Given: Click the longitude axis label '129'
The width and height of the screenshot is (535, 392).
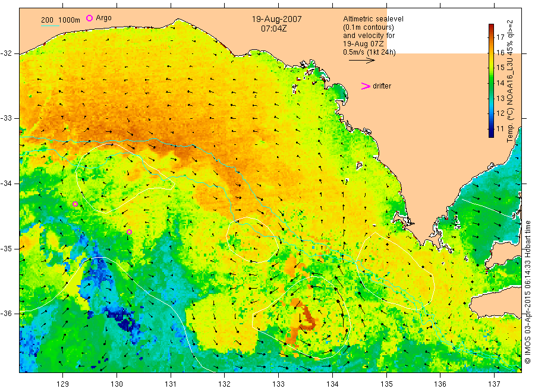Looking at the screenshot, I should pos(63,384).
